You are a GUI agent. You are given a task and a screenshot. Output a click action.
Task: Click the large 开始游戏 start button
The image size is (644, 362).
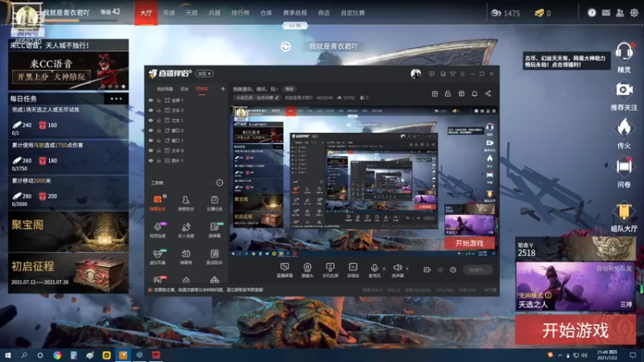pyautogui.click(x=576, y=330)
